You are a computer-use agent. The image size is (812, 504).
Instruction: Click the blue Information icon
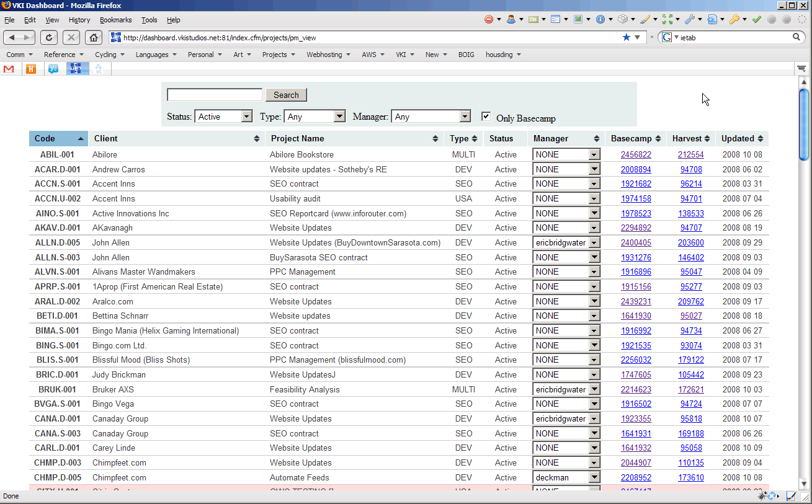600,20
